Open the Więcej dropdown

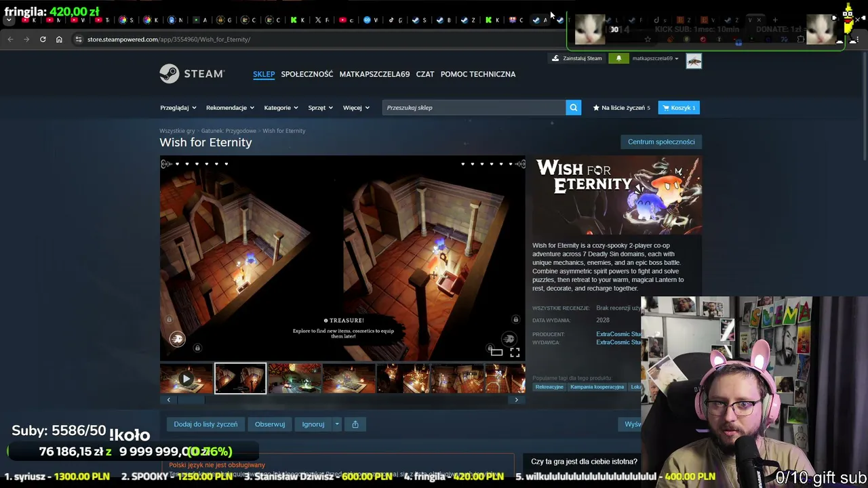pyautogui.click(x=356, y=108)
